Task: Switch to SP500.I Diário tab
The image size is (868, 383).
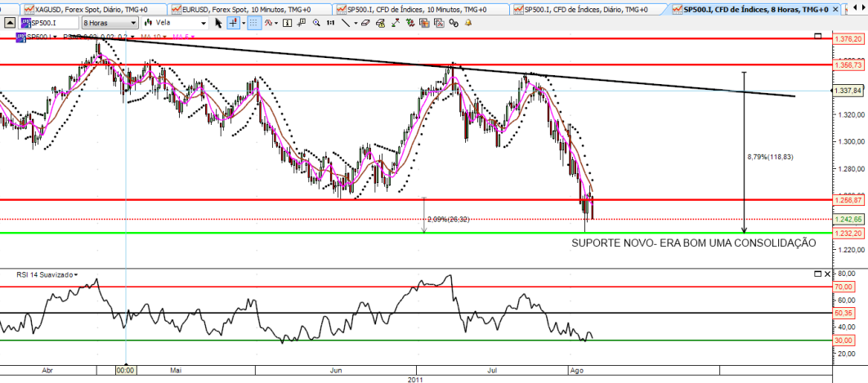Action: pyautogui.click(x=587, y=10)
